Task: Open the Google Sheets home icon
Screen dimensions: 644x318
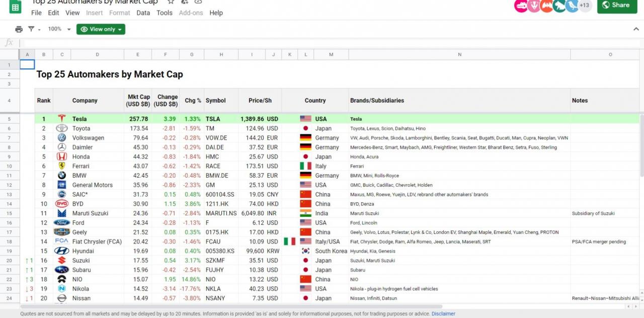Action: coord(15,7)
